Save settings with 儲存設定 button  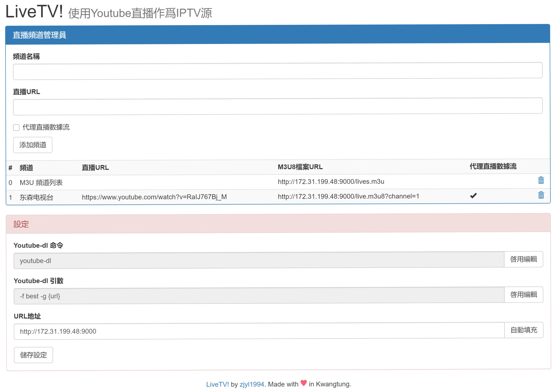(x=33, y=355)
